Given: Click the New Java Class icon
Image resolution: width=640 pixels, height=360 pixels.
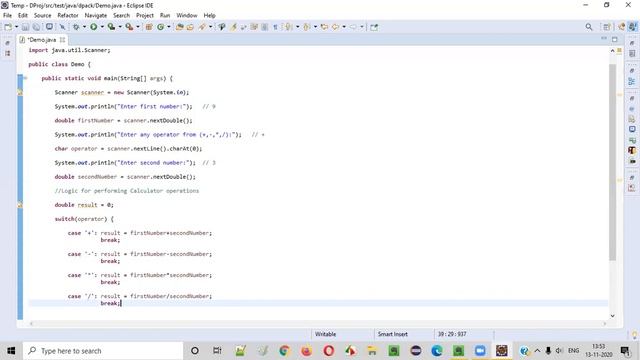Looking at the screenshot, I should tap(160, 27).
